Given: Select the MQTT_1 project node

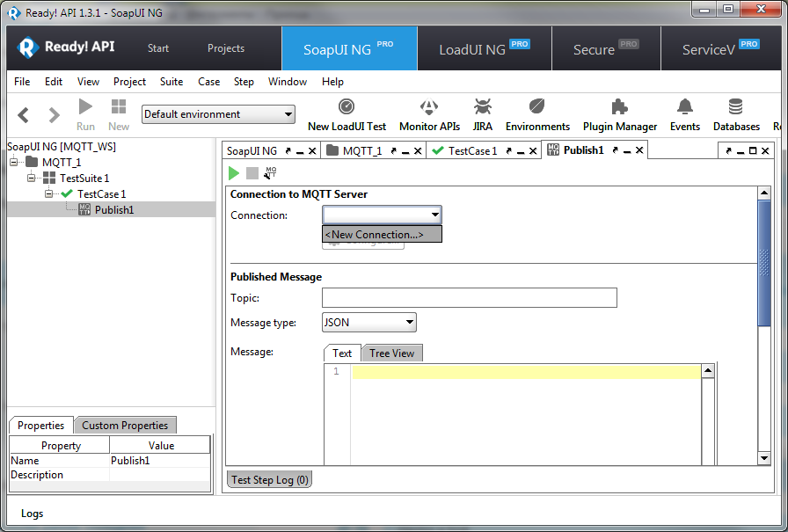Looking at the screenshot, I should tap(62, 163).
